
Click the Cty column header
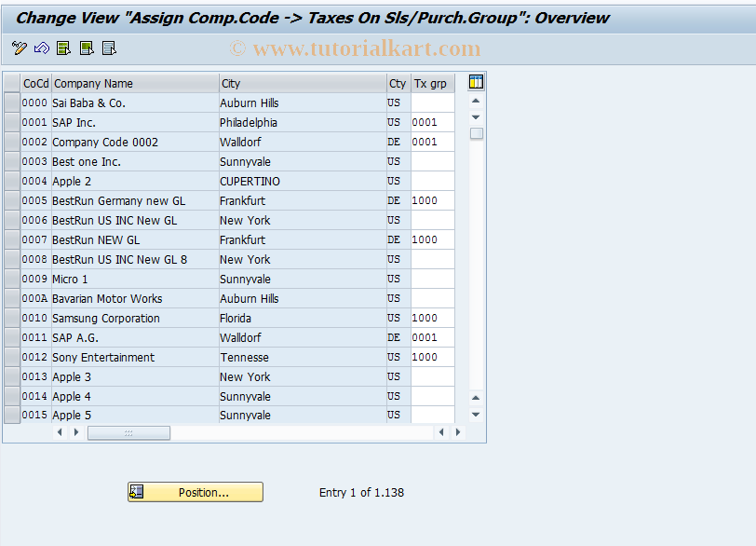point(398,84)
